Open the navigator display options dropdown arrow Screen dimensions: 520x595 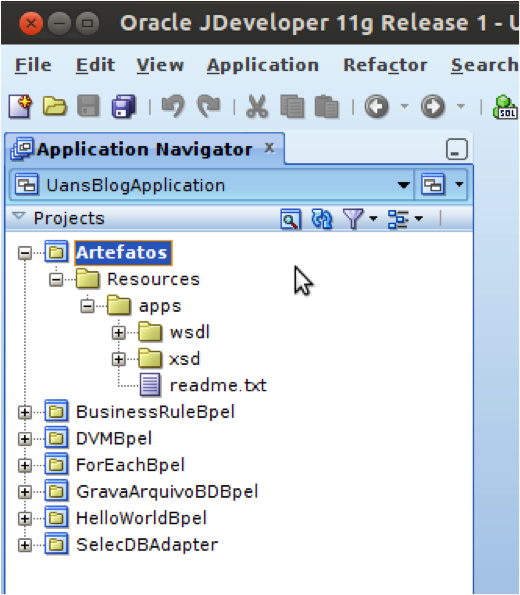[x=419, y=219]
